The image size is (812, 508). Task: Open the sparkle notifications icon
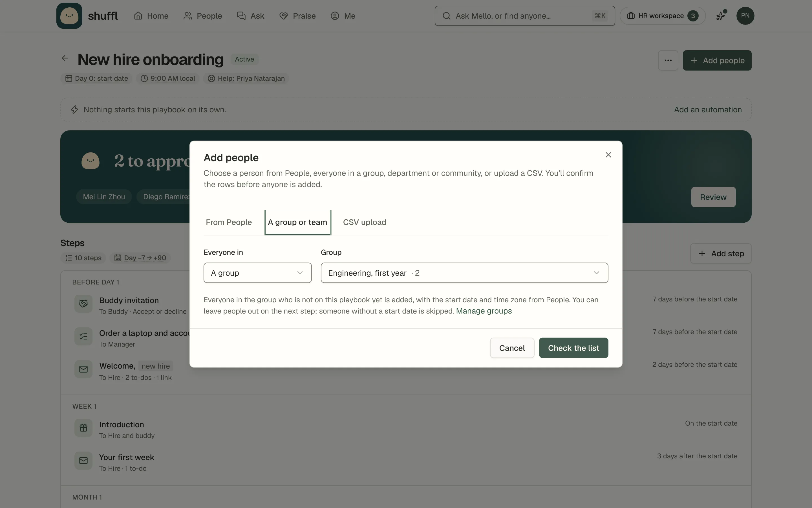[x=721, y=16]
